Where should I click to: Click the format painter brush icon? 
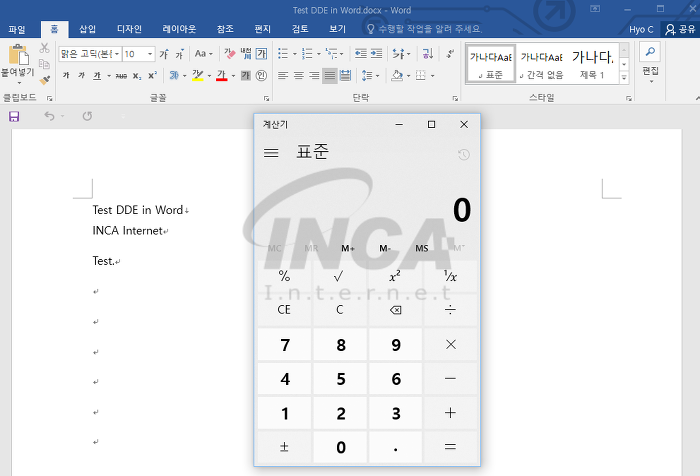[45, 80]
